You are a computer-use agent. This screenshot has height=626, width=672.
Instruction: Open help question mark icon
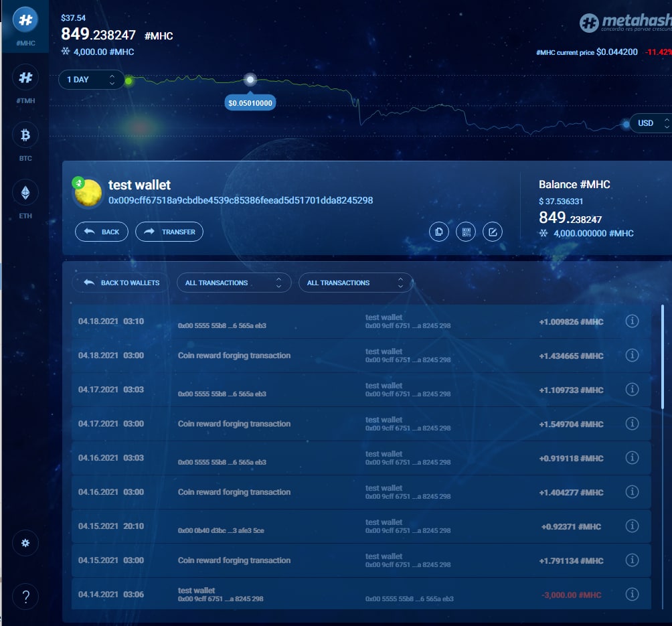click(x=25, y=597)
